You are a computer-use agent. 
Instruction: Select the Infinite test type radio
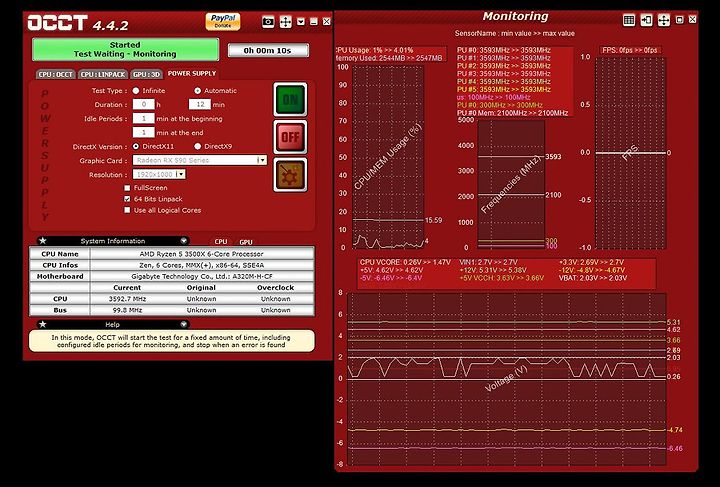tap(136, 91)
